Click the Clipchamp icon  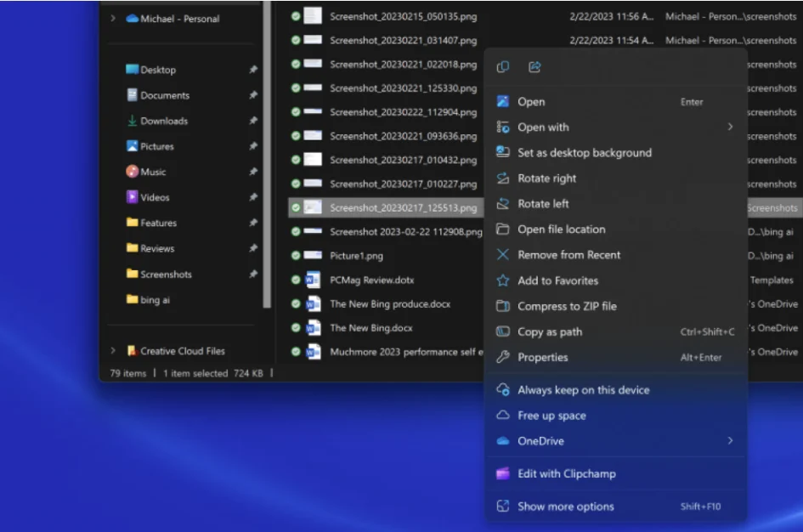point(503,473)
